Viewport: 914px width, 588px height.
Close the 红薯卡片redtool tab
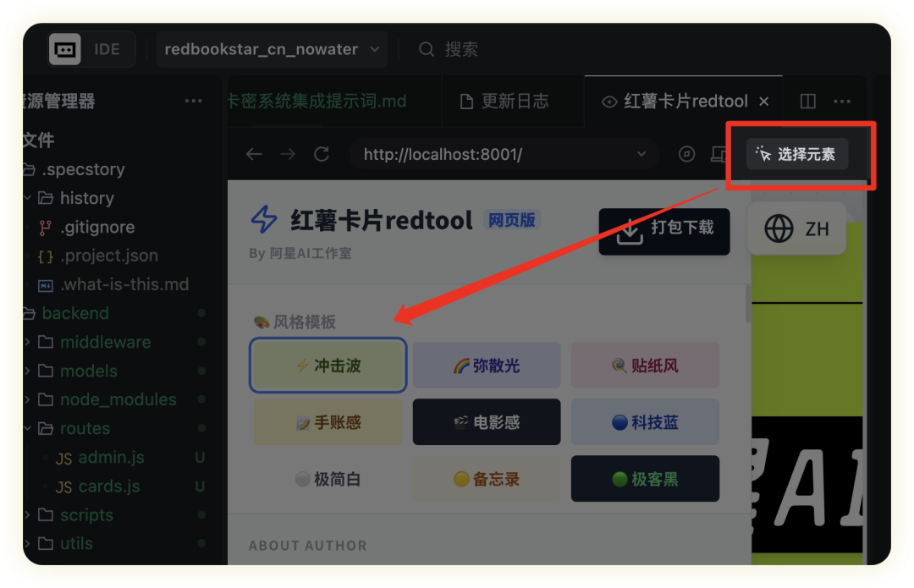click(763, 102)
